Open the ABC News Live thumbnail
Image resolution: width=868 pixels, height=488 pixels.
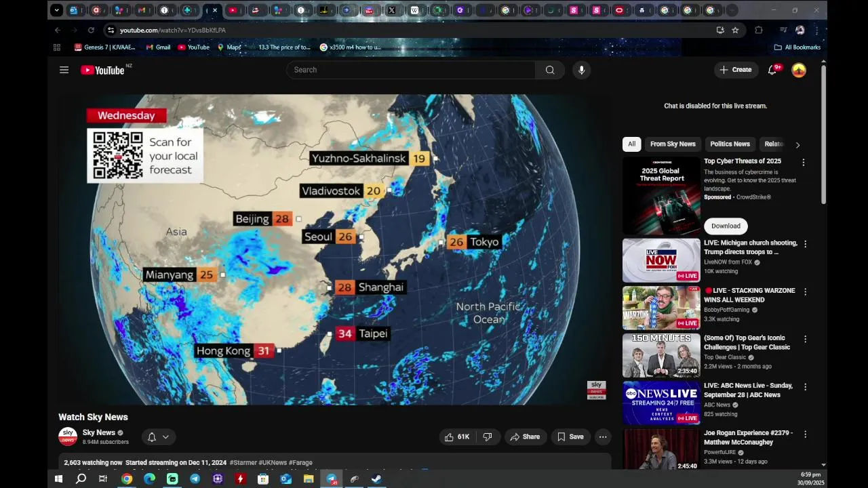tap(661, 403)
